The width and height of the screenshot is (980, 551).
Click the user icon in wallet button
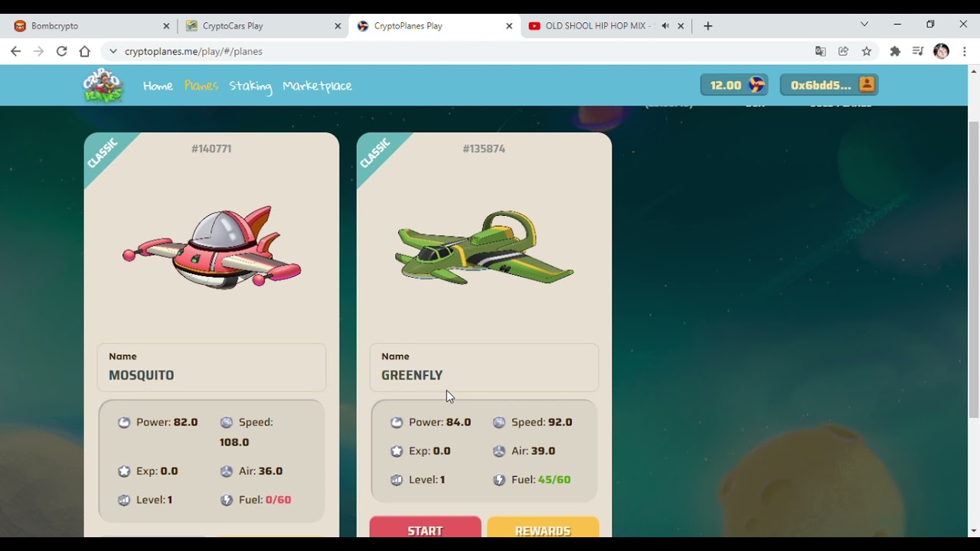(867, 84)
